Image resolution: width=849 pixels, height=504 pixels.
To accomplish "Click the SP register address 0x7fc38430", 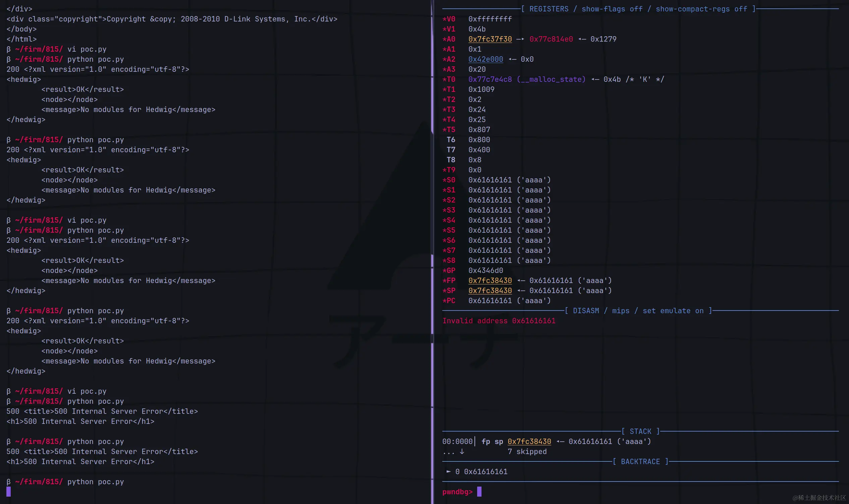I will pos(490,291).
